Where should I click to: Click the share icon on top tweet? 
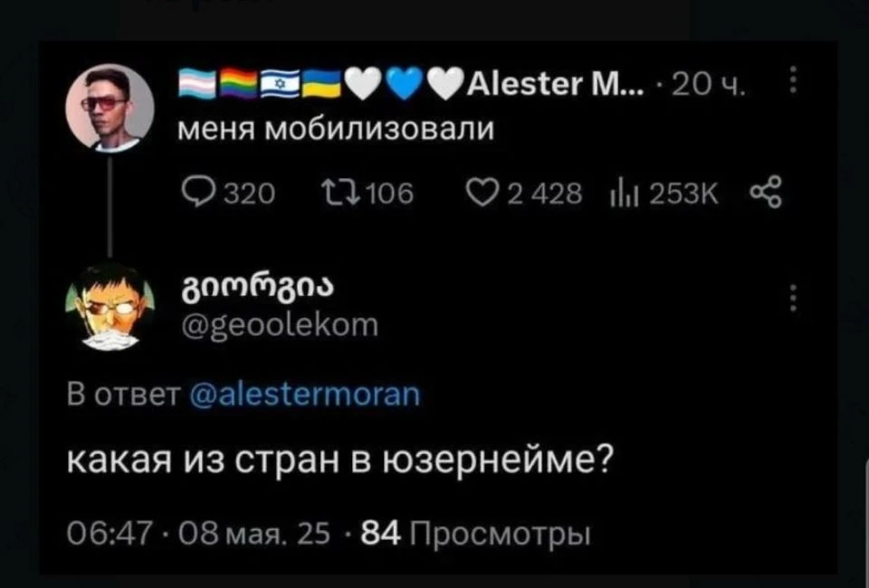click(x=766, y=192)
